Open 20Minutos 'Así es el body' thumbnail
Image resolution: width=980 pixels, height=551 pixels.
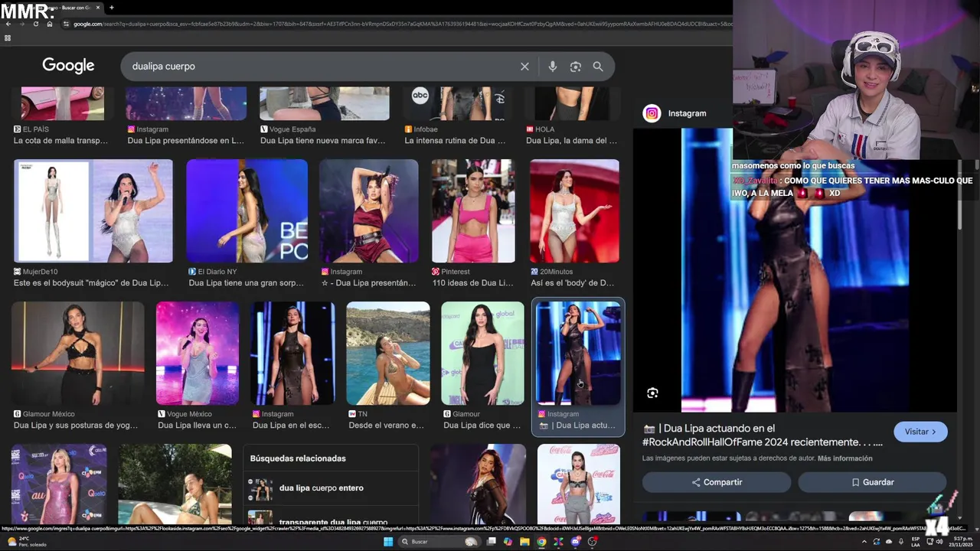[x=574, y=211]
